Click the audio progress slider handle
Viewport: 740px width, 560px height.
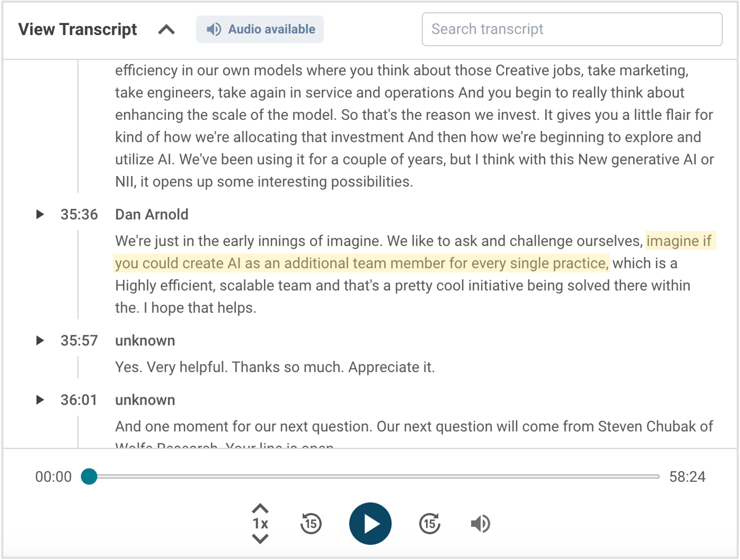click(x=89, y=476)
